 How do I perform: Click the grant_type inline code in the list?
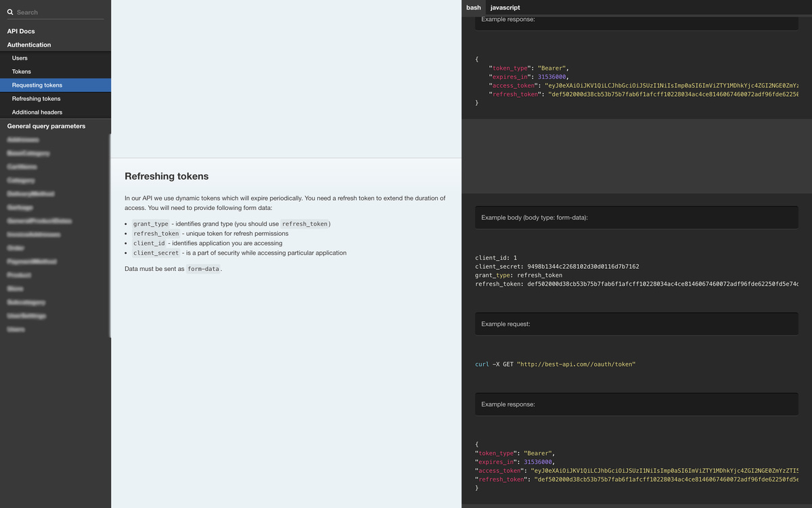(151, 224)
